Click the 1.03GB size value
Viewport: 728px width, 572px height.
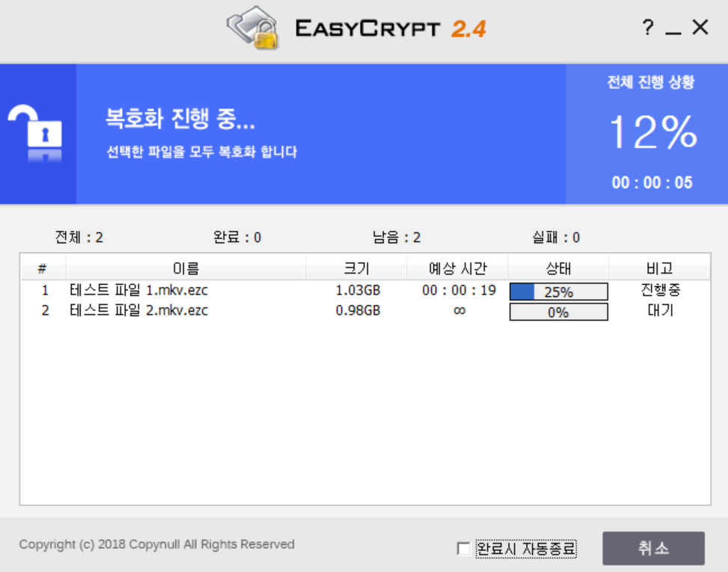358,290
